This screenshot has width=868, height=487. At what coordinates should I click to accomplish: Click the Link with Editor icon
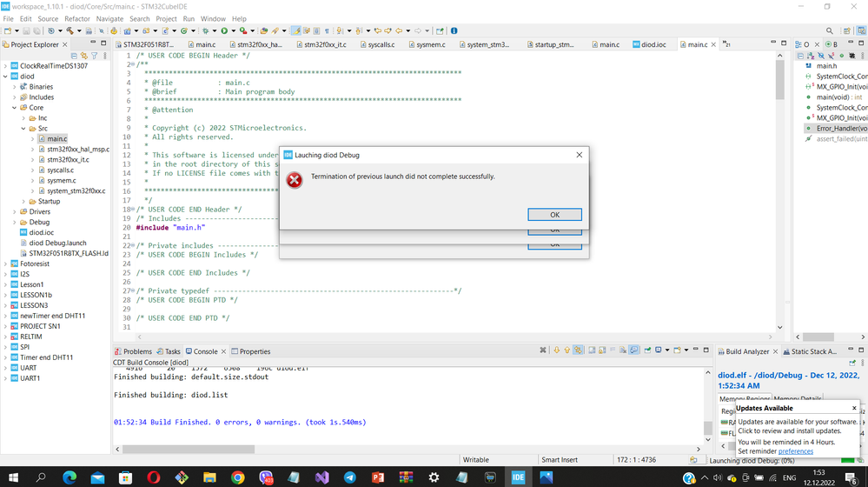point(84,56)
